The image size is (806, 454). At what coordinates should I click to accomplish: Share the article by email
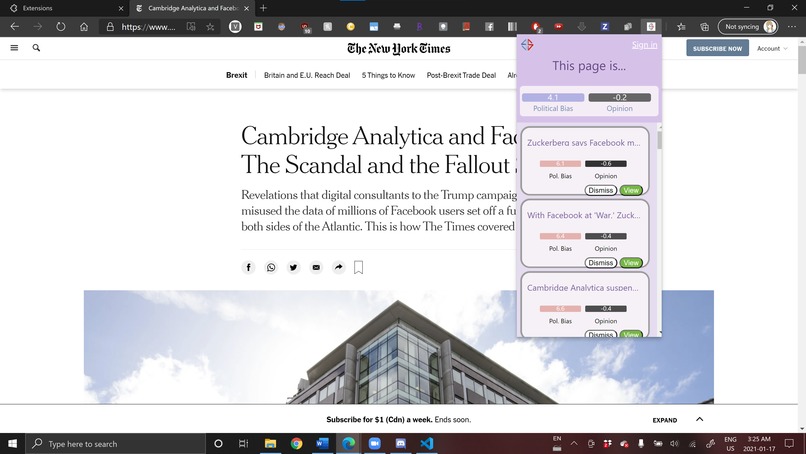pyautogui.click(x=316, y=267)
